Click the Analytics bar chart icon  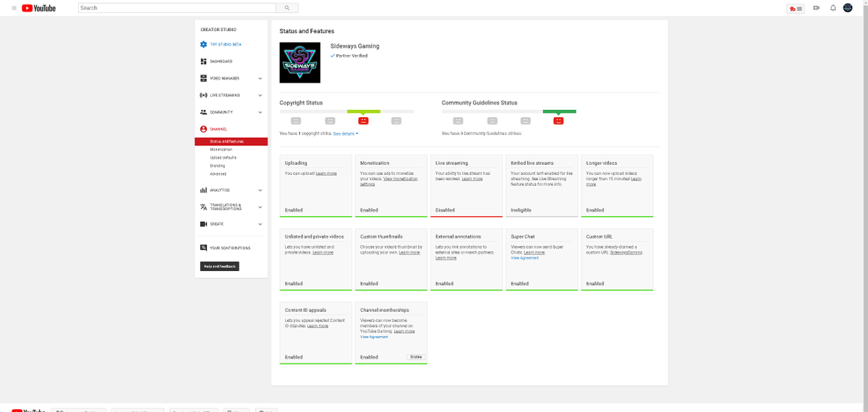[x=203, y=190]
